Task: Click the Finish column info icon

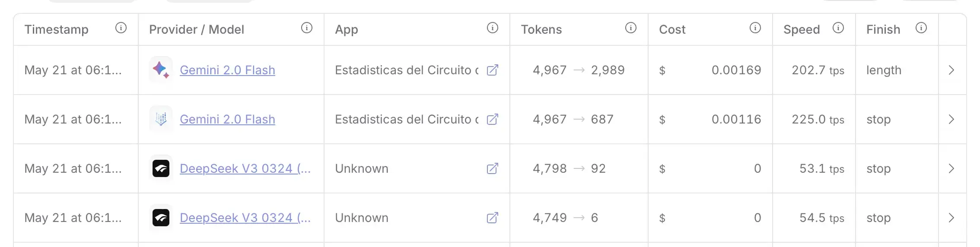Action: (x=921, y=28)
